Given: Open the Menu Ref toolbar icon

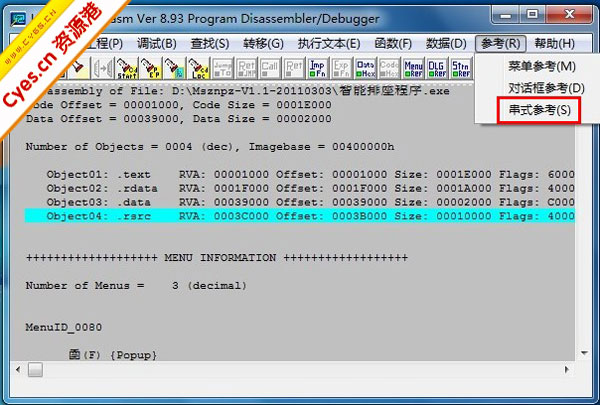Looking at the screenshot, I should (413, 67).
